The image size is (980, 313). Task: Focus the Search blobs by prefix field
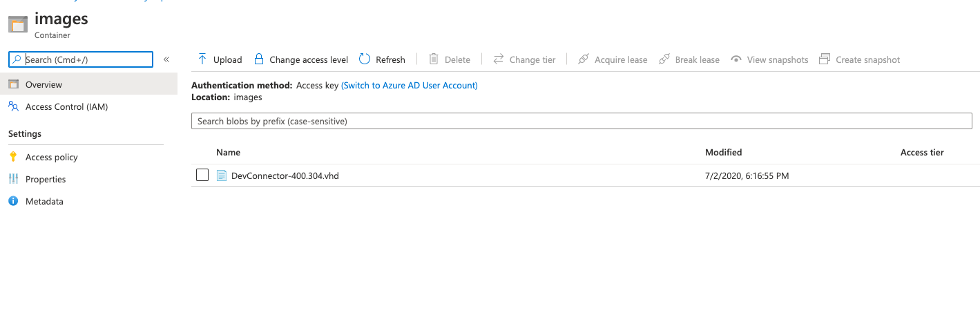click(x=582, y=121)
